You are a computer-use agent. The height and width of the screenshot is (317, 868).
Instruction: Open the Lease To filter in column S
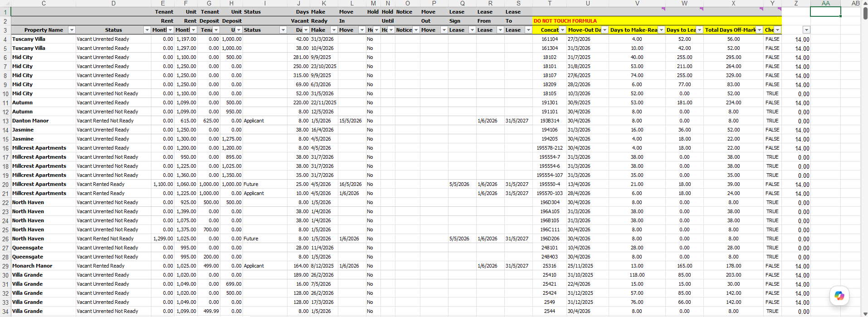click(x=528, y=30)
